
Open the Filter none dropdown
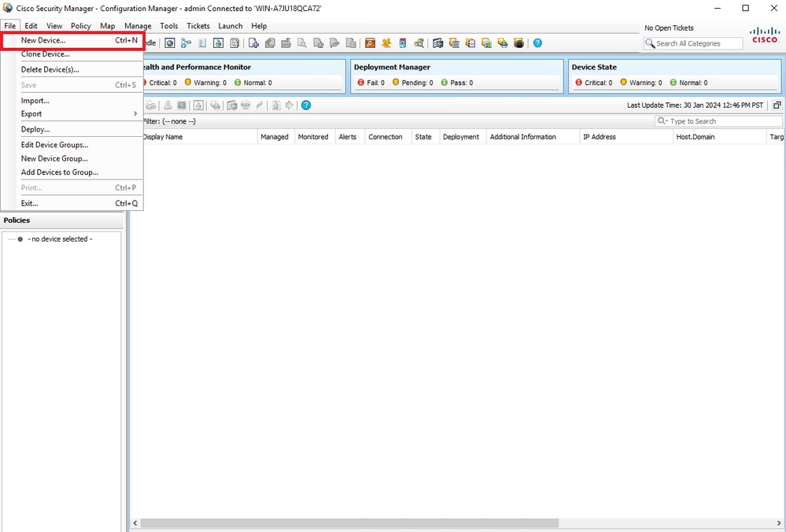point(169,121)
